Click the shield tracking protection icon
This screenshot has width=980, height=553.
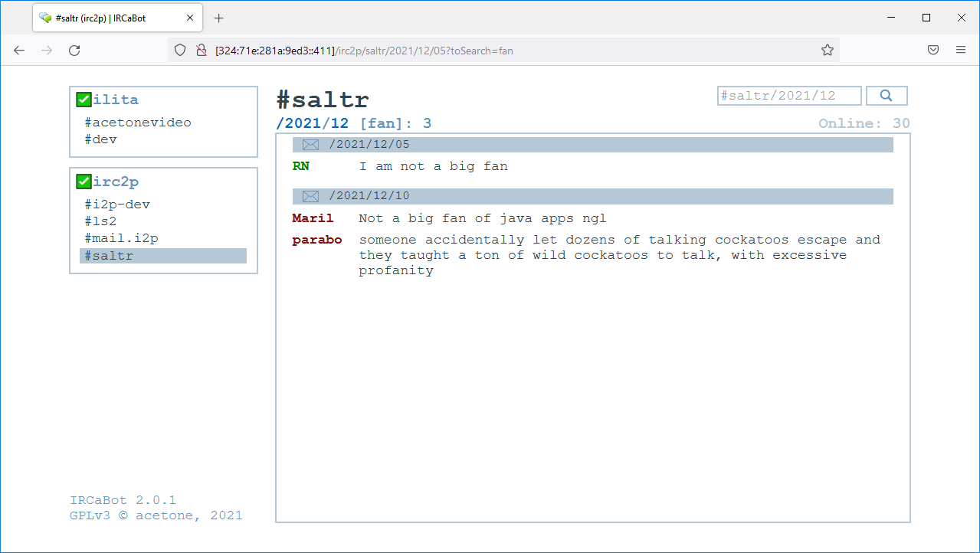tap(180, 50)
